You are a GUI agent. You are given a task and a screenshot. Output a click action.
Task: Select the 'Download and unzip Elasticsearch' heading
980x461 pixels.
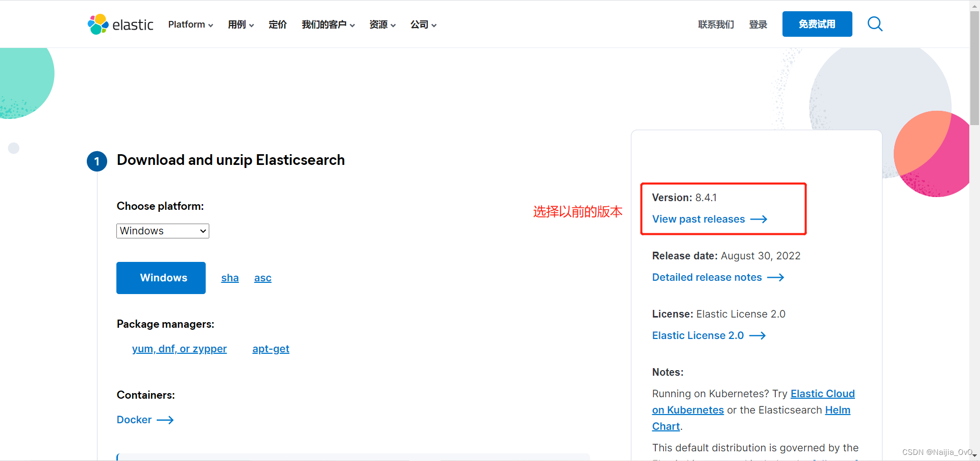coord(231,160)
